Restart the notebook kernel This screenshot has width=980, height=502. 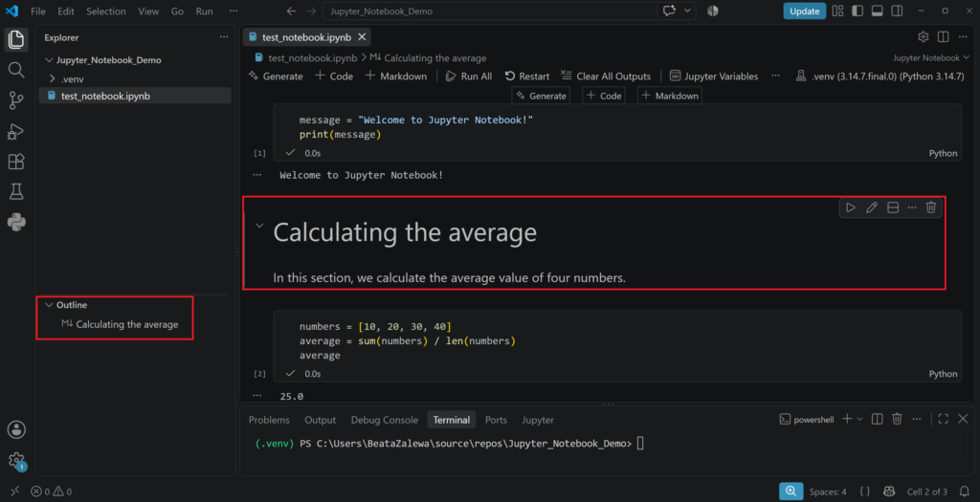(527, 76)
